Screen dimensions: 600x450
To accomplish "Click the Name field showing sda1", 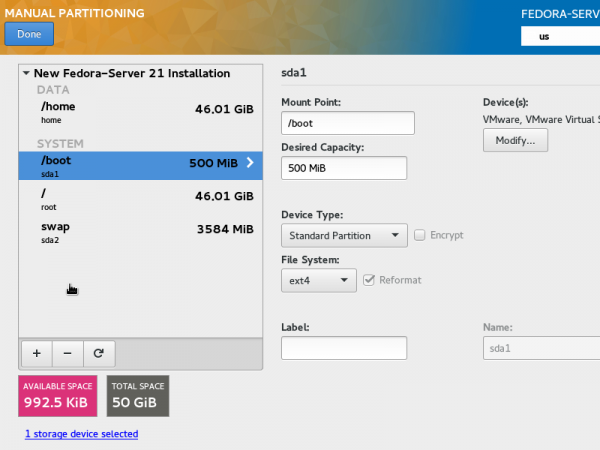I will pyautogui.click(x=541, y=348).
